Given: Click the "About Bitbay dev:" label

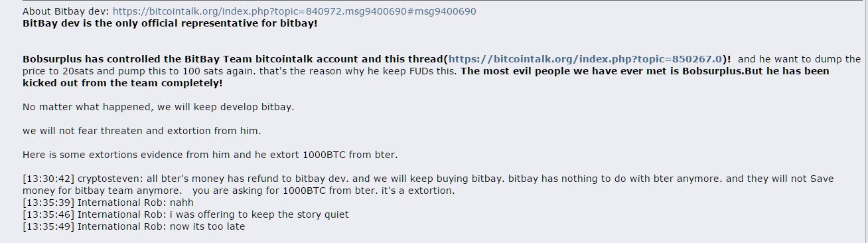Looking at the screenshot, I should click(66, 11).
